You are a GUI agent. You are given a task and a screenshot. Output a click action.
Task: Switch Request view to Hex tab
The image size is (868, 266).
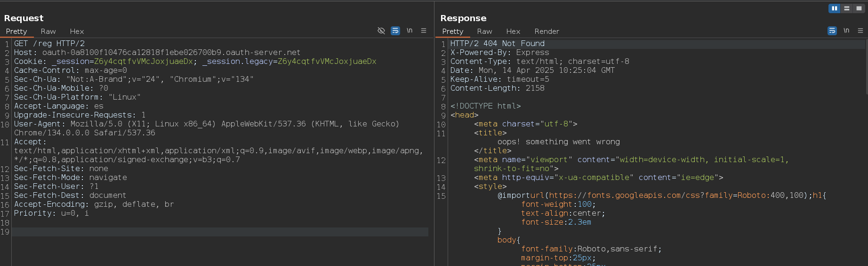click(77, 31)
